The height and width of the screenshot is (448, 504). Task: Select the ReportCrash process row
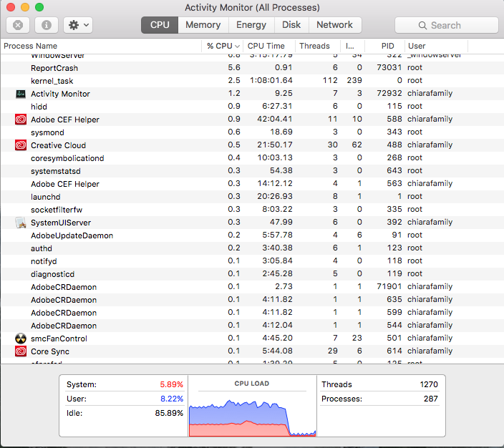(x=252, y=68)
